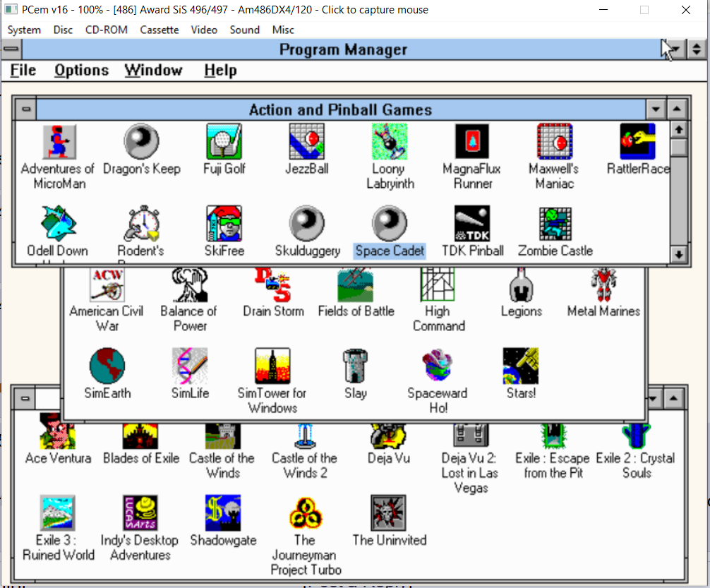Click the Skulduggery pinball icon
This screenshot has width=710, height=588.
pos(306,223)
